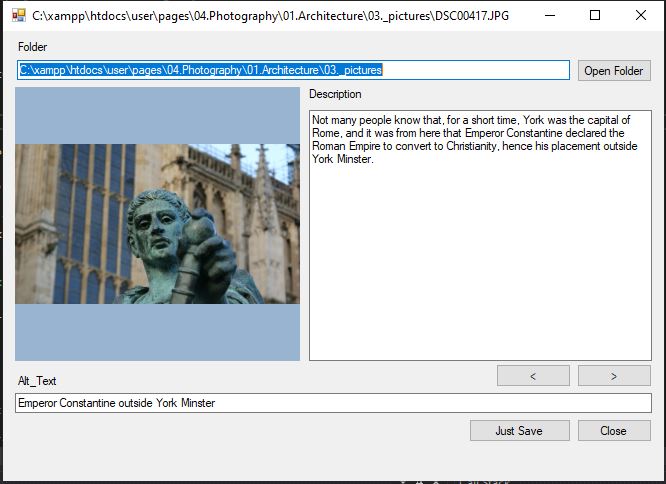Close the window using the title bar X
The image size is (666, 484).
pyautogui.click(x=641, y=15)
